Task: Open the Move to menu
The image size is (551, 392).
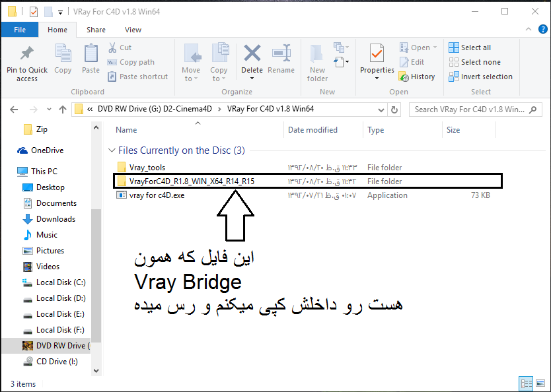Action: pos(191,63)
